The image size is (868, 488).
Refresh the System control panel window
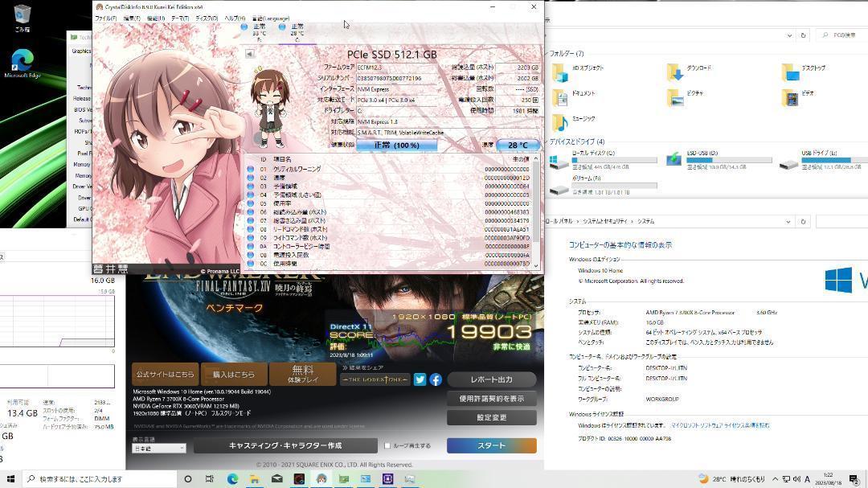(x=803, y=222)
